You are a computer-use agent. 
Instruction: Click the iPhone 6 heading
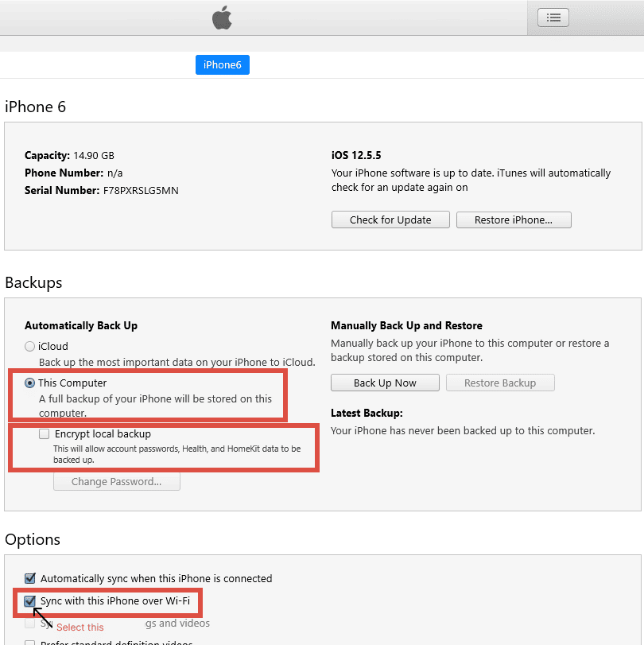tap(35, 107)
